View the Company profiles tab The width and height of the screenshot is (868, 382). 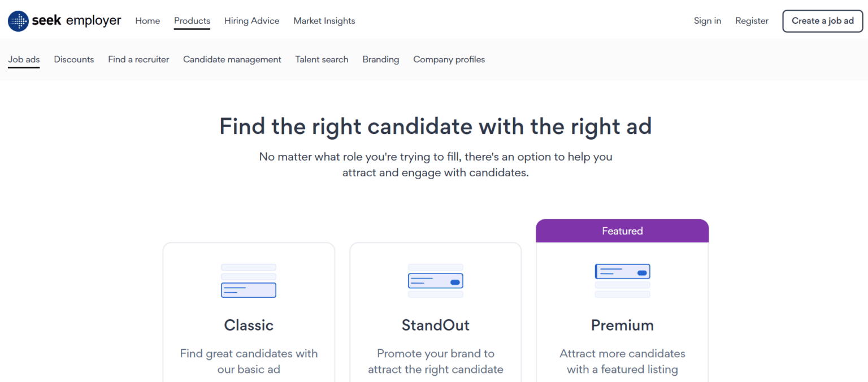click(x=449, y=59)
